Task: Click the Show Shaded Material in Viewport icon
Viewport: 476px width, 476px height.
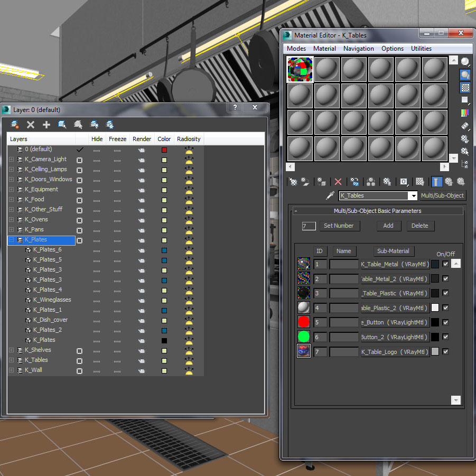Action: click(x=419, y=181)
